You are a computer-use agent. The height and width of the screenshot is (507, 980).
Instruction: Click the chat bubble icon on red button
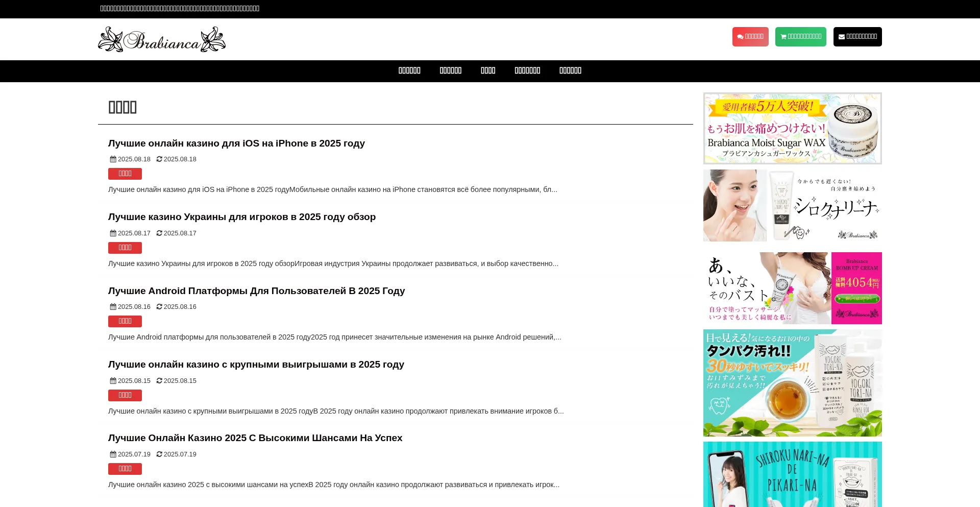tap(740, 37)
